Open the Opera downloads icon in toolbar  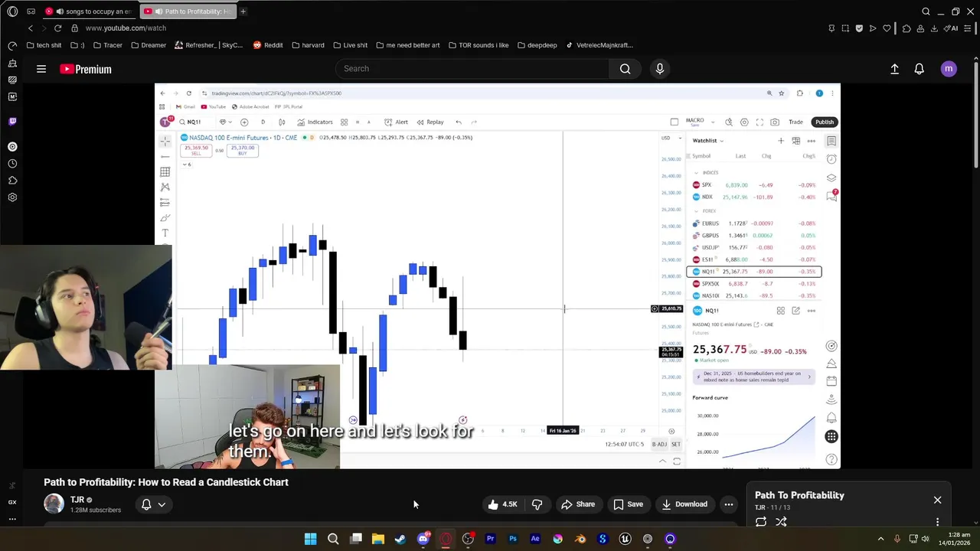pyautogui.click(x=935, y=28)
